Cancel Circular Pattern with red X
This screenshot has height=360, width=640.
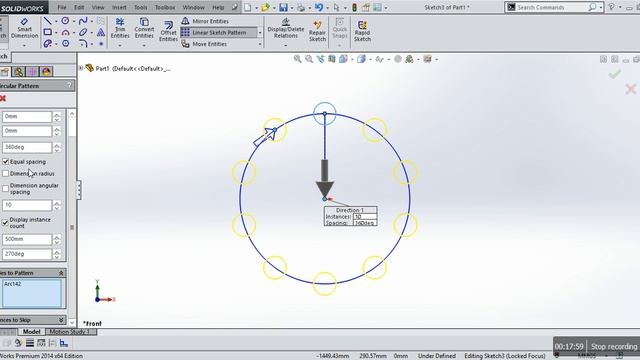point(3,98)
